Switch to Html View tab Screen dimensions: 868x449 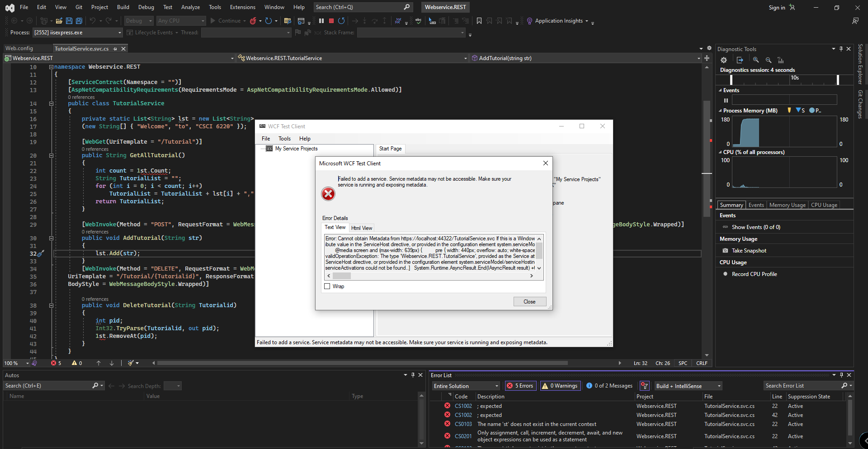pos(362,228)
